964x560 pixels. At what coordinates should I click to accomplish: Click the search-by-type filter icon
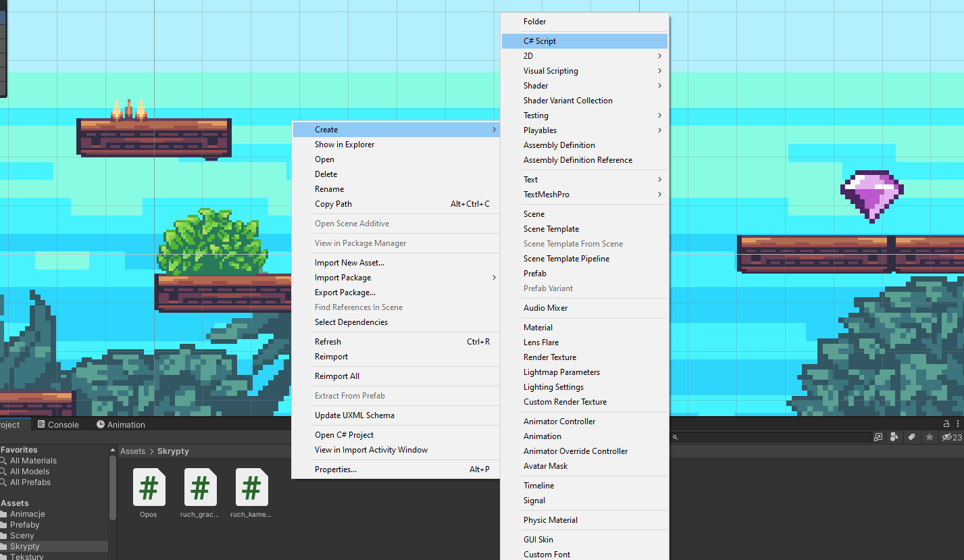894,437
